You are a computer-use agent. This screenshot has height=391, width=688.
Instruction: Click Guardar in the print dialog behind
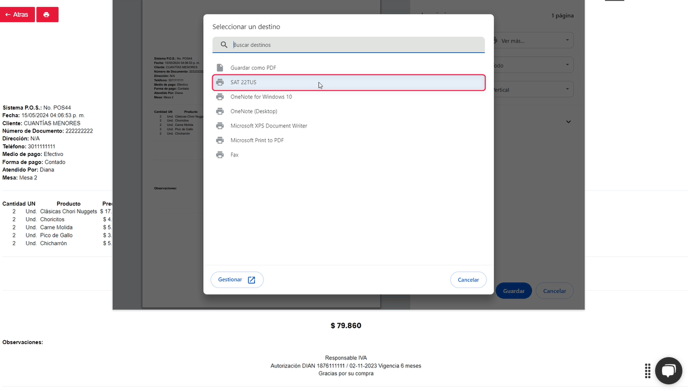[513, 291]
